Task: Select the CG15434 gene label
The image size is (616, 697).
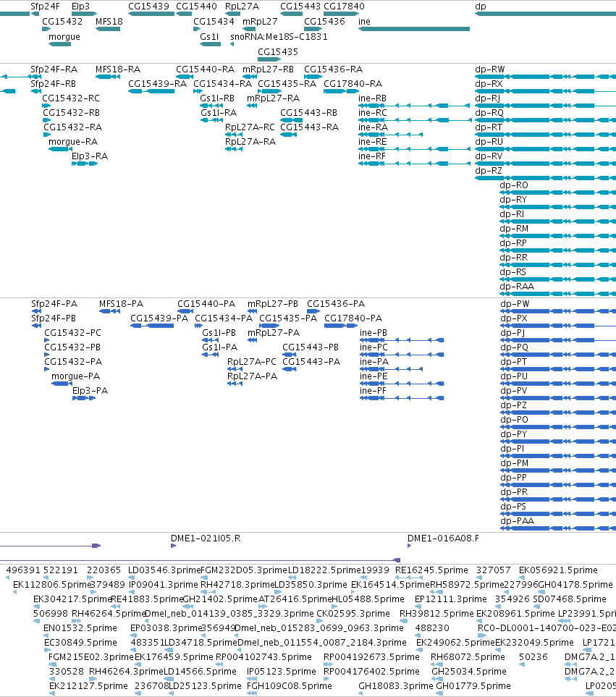Action: (214, 21)
